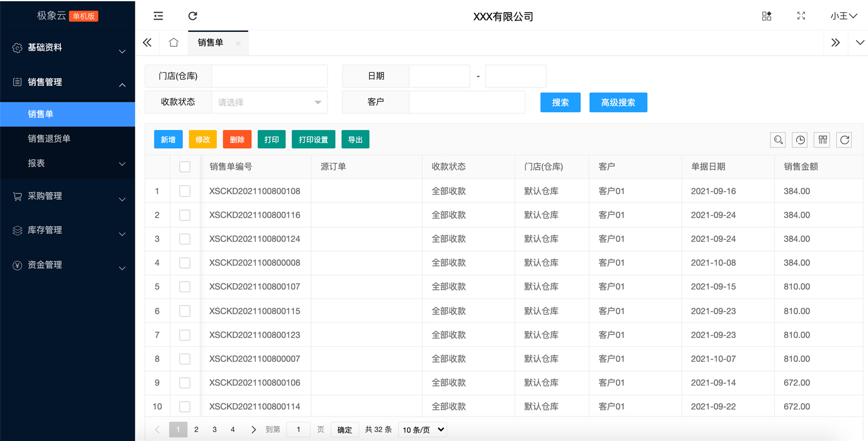
Task: Expand the 基础资料 menu group
Action: (122, 52)
